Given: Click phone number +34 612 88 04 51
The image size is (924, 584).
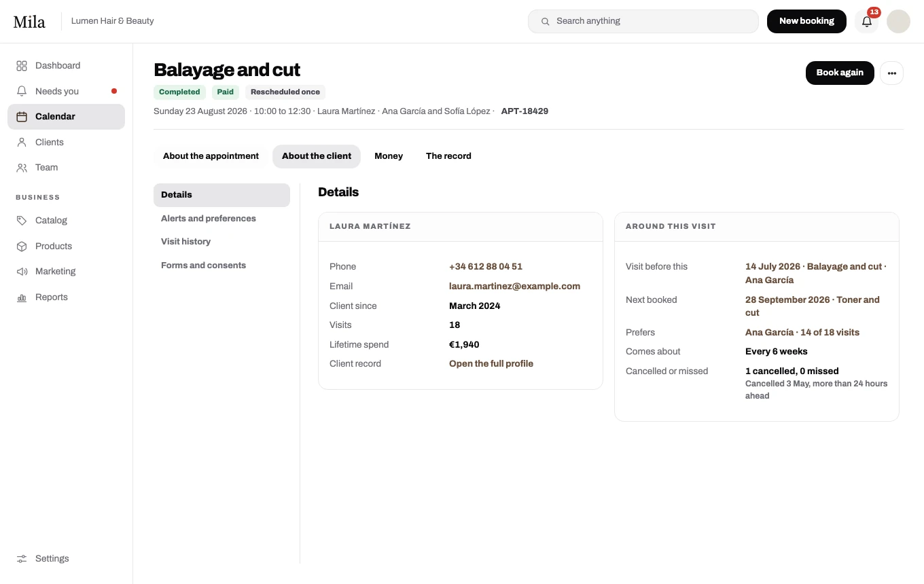Looking at the screenshot, I should click(x=486, y=267).
